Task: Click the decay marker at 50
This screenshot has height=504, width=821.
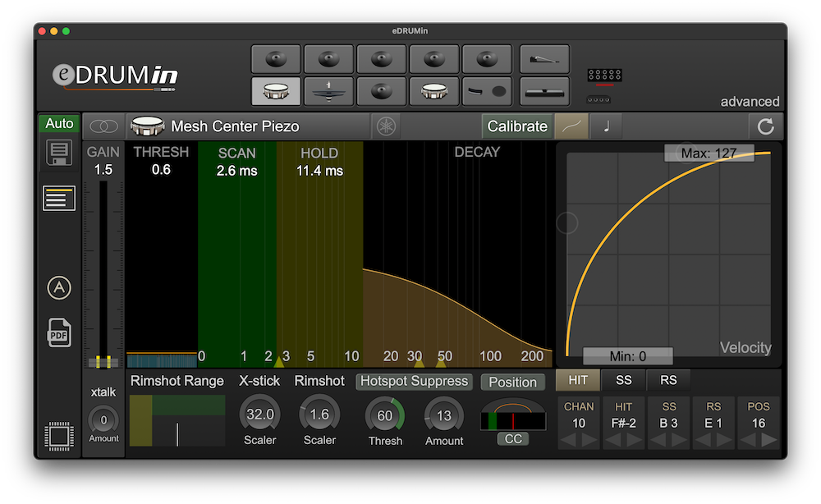Action: [441, 362]
